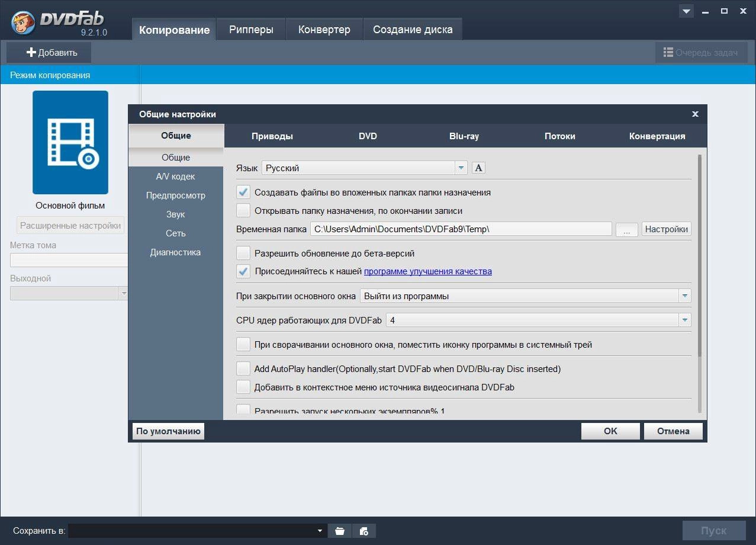The width and height of the screenshot is (756, 545).
Task: Select Сеть sidebar item
Action: click(x=176, y=233)
